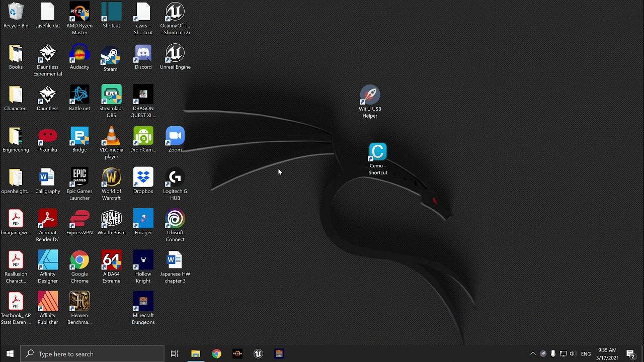Image resolution: width=644 pixels, height=362 pixels.
Task: Open the Windows Start menu
Action: (x=10, y=354)
